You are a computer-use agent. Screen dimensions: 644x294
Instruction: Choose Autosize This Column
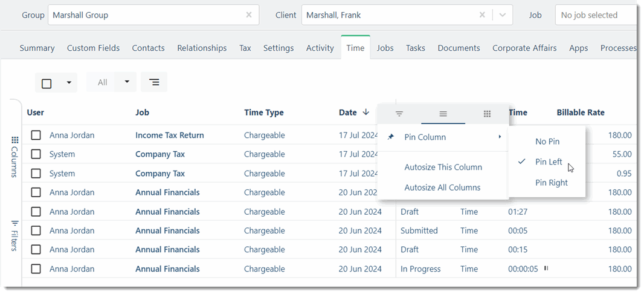(443, 168)
